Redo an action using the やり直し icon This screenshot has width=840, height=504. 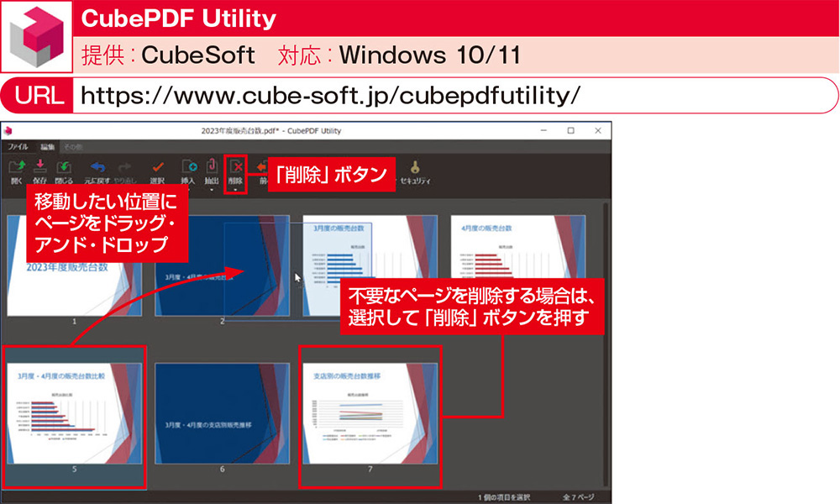124,166
